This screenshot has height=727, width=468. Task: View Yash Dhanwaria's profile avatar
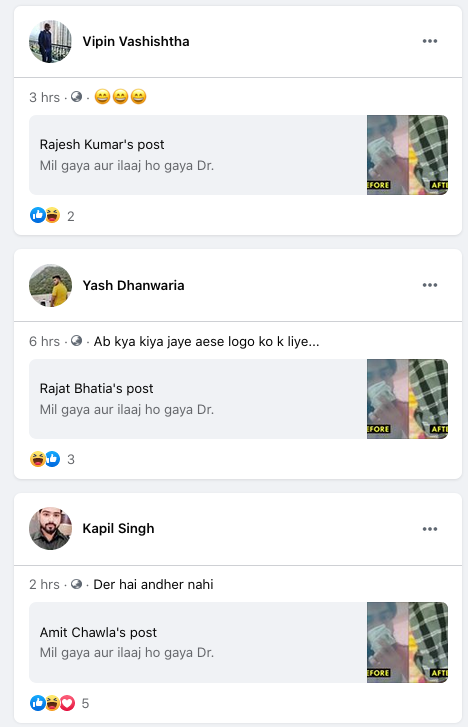[51, 286]
